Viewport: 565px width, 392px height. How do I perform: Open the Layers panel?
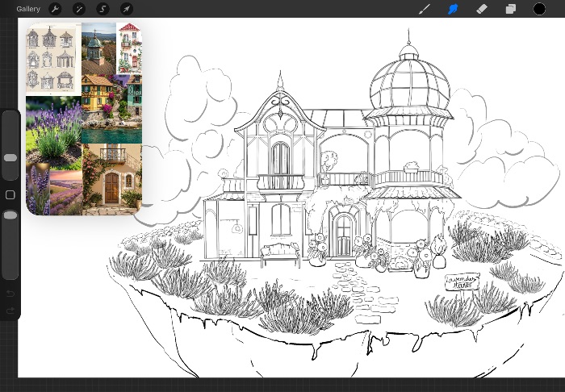(511, 9)
